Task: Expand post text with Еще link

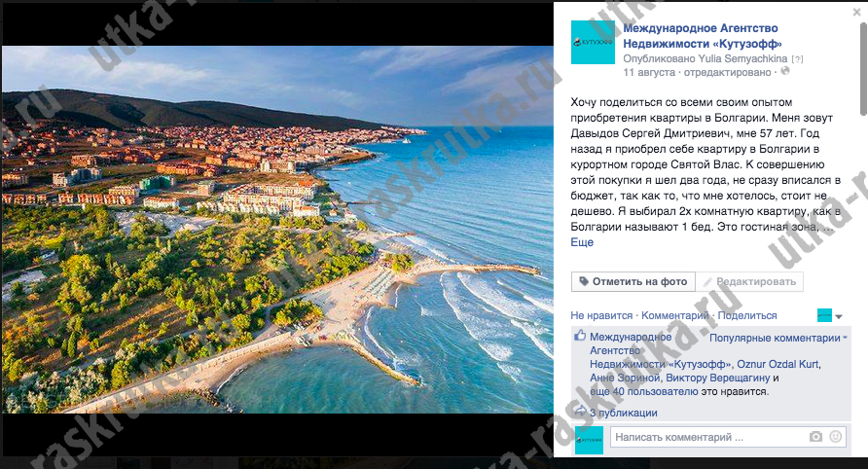Action: pyautogui.click(x=582, y=242)
